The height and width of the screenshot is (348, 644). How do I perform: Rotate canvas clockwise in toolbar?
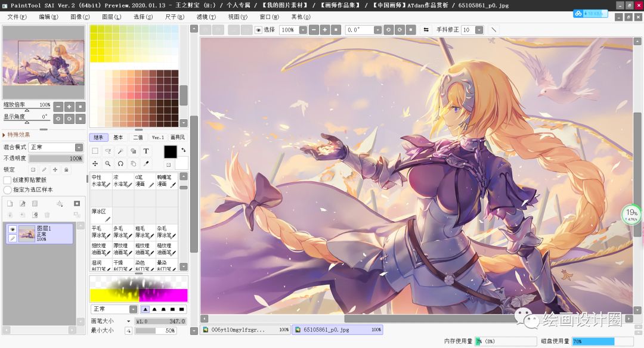pos(400,30)
